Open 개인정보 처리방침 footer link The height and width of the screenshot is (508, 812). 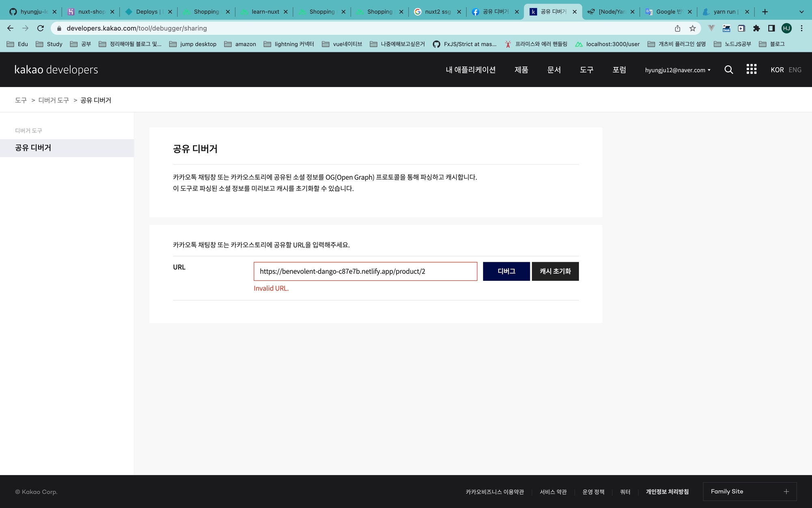coord(667,492)
